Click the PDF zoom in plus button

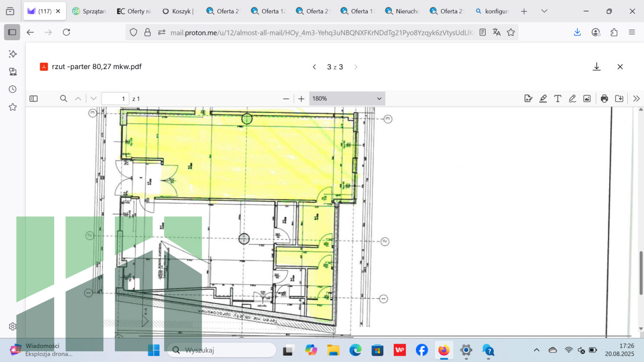coord(302,99)
